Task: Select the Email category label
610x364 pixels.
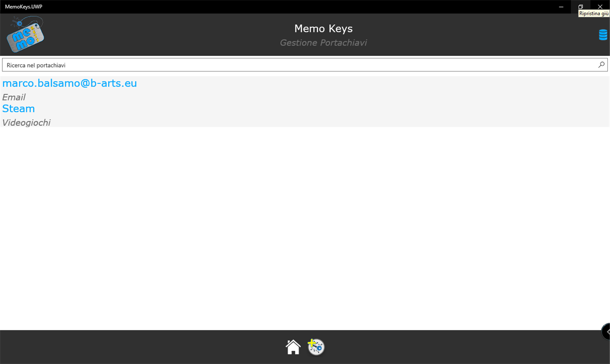Action: pos(13,97)
